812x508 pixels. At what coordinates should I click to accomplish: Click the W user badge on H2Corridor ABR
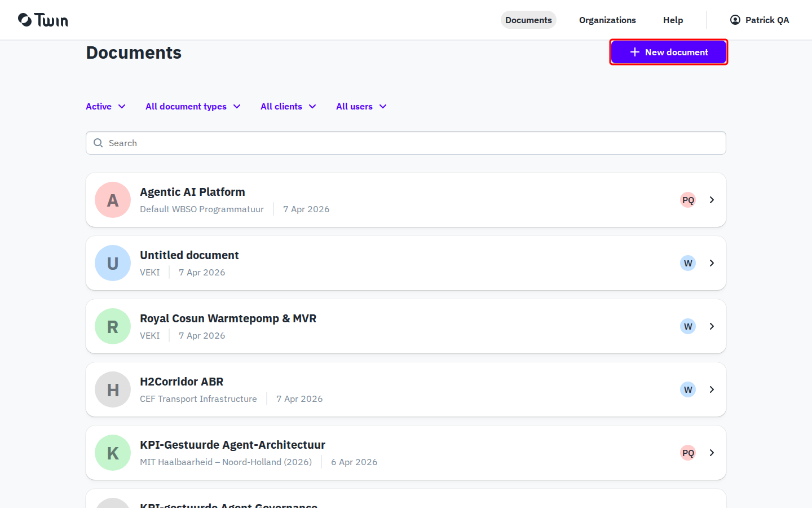(x=688, y=389)
